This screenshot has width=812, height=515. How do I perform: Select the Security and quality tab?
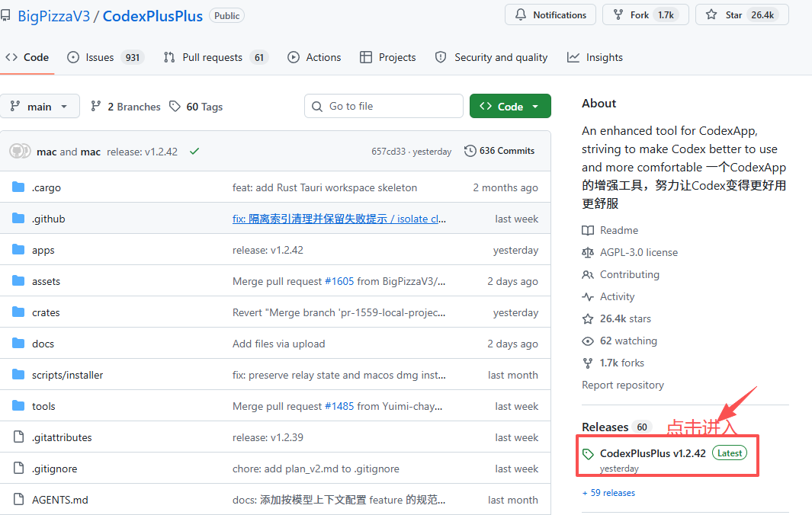coord(492,57)
